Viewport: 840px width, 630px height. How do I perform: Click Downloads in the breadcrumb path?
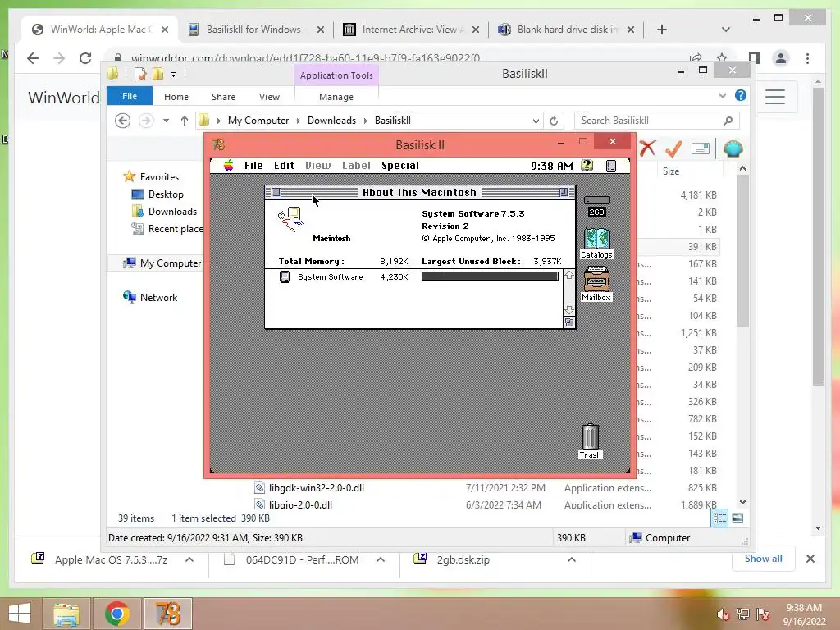coord(331,121)
